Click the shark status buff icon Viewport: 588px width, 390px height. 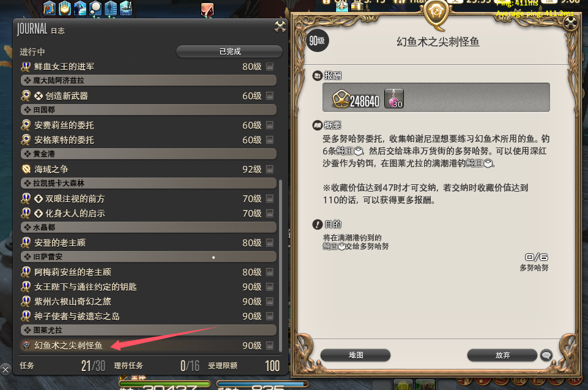pos(126,8)
